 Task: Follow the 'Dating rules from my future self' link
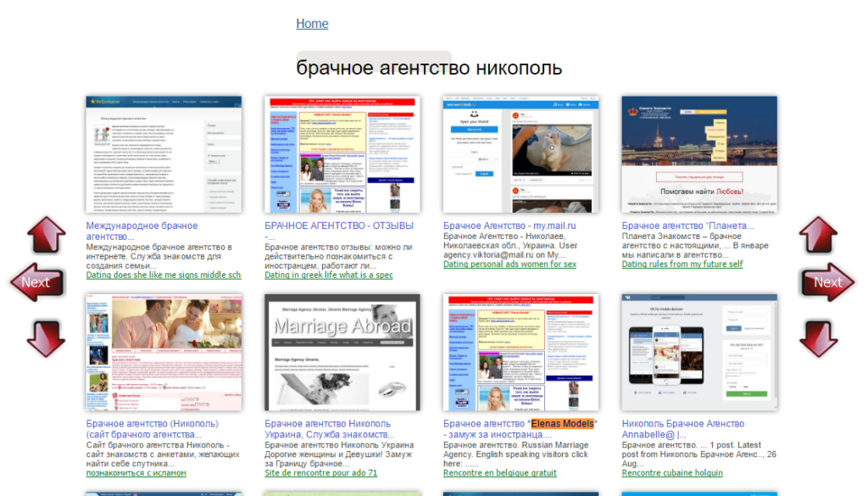click(x=682, y=265)
